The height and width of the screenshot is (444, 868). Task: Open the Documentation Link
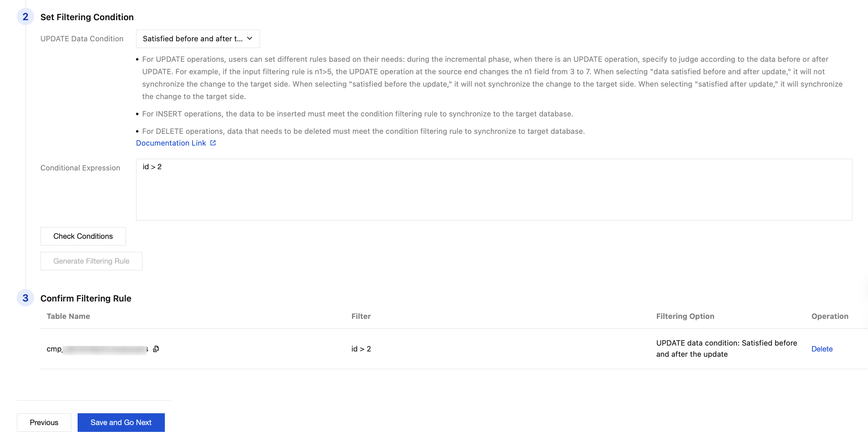click(x=171, y=143)
